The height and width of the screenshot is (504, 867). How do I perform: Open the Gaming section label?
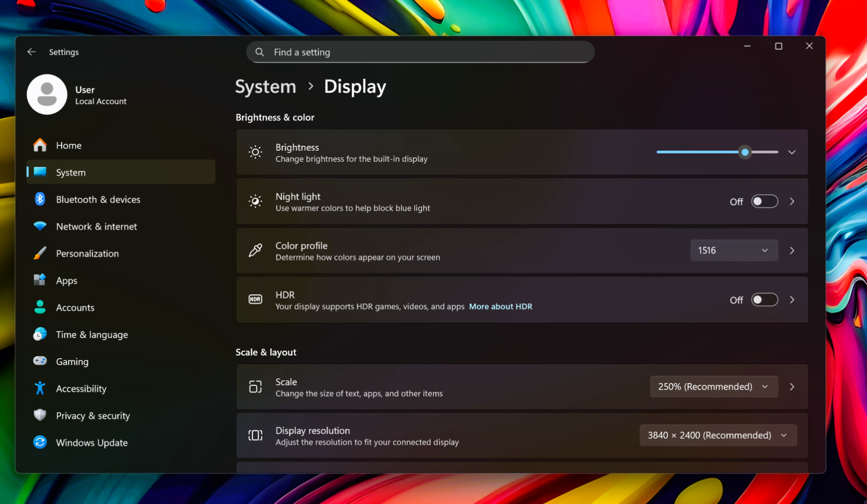(x=72, y=361)
